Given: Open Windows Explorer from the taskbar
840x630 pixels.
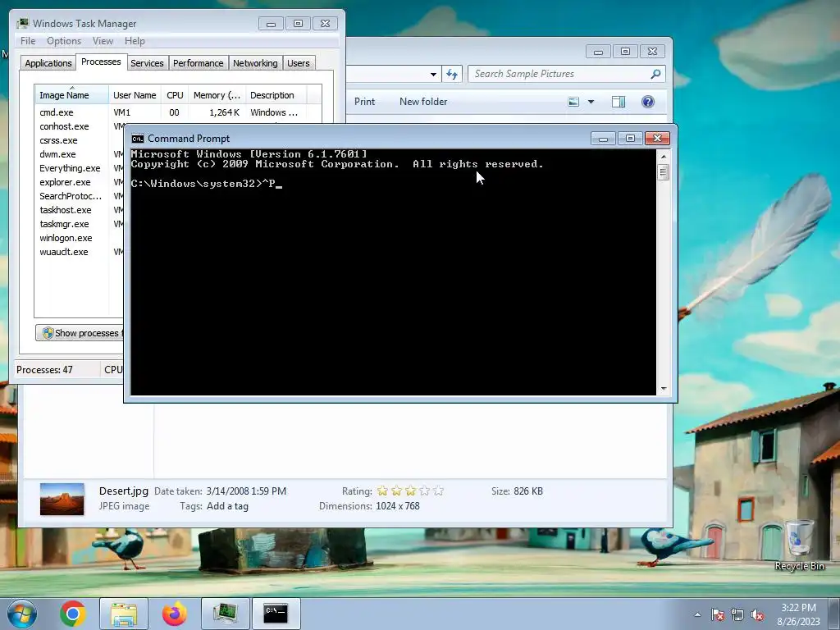Looking at the screenshot, I should tap(124, 614).
